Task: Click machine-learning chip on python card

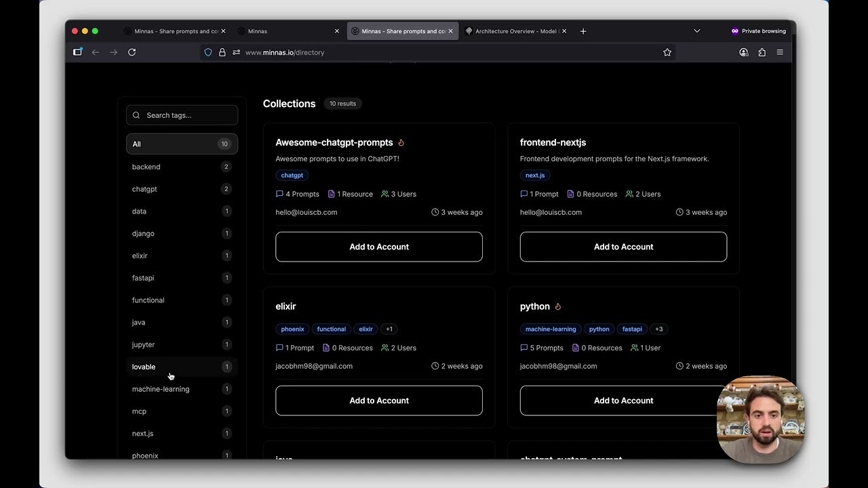Action: click(551, 329)
